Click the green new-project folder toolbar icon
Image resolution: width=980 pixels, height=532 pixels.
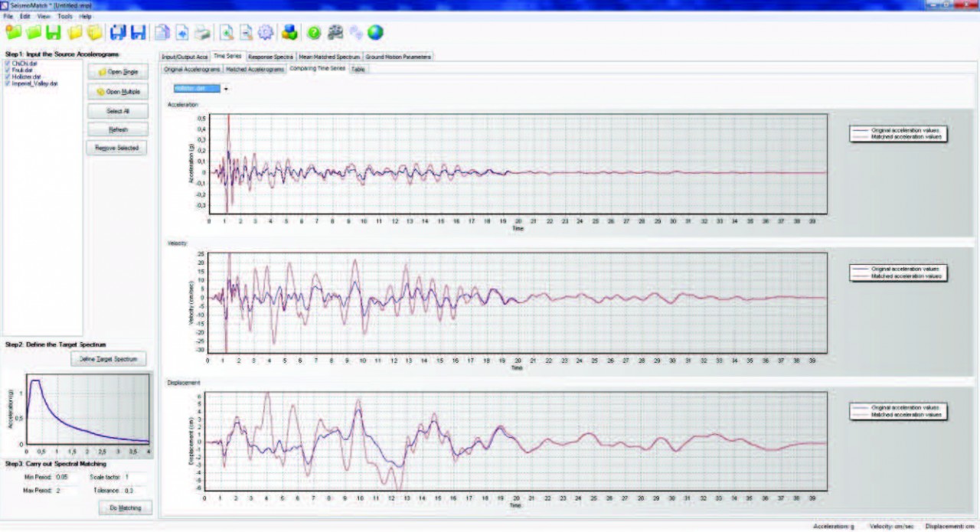13,33
